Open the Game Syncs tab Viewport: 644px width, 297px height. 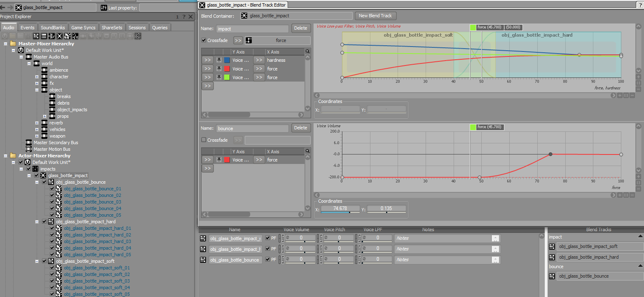(83, 28)
